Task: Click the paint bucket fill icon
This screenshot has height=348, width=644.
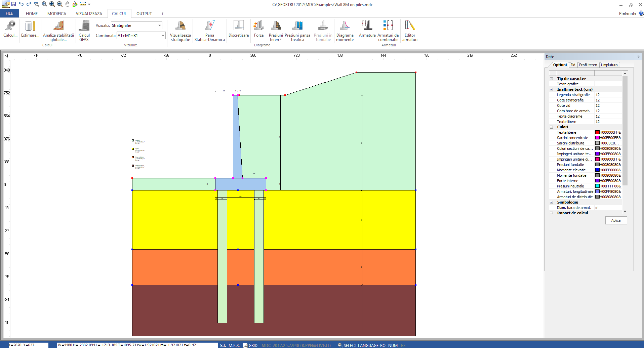Action: point(75,4)
